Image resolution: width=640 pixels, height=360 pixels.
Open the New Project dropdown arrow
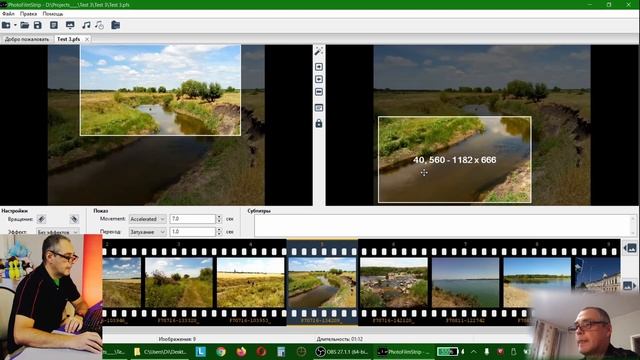(x=15, y=25)
